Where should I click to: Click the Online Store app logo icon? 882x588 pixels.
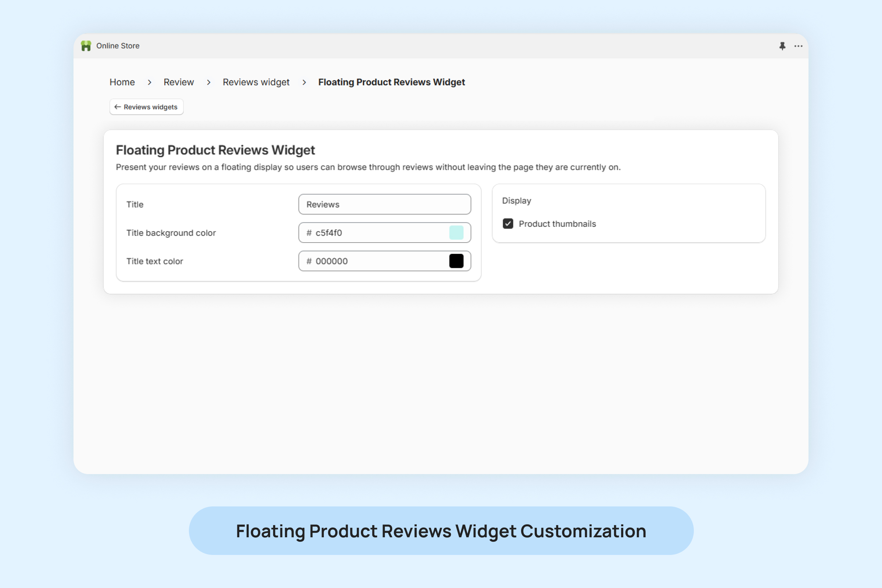(x=86, y=46)
